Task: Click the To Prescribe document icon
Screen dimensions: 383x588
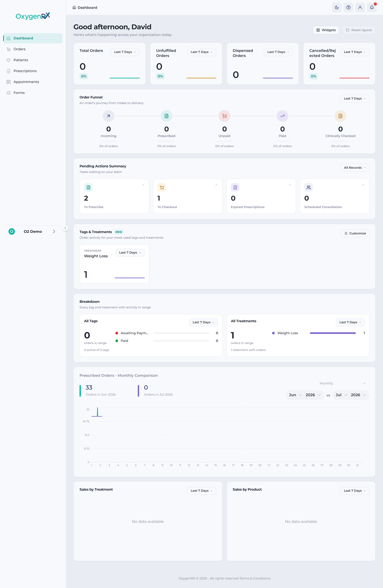Action: pos(88,187)
